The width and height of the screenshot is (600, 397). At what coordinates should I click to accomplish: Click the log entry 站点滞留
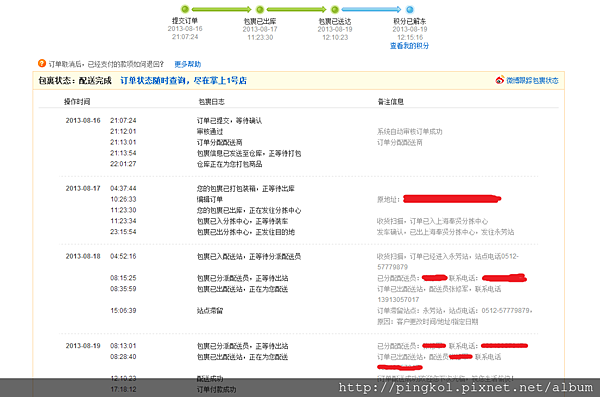click(210, 310)
